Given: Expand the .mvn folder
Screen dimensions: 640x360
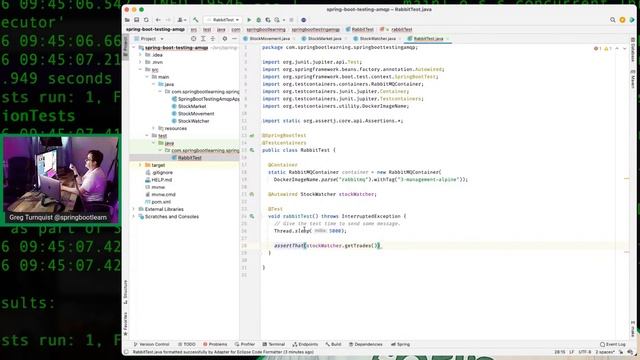Looking at the screenshot, I should [141, 62].
